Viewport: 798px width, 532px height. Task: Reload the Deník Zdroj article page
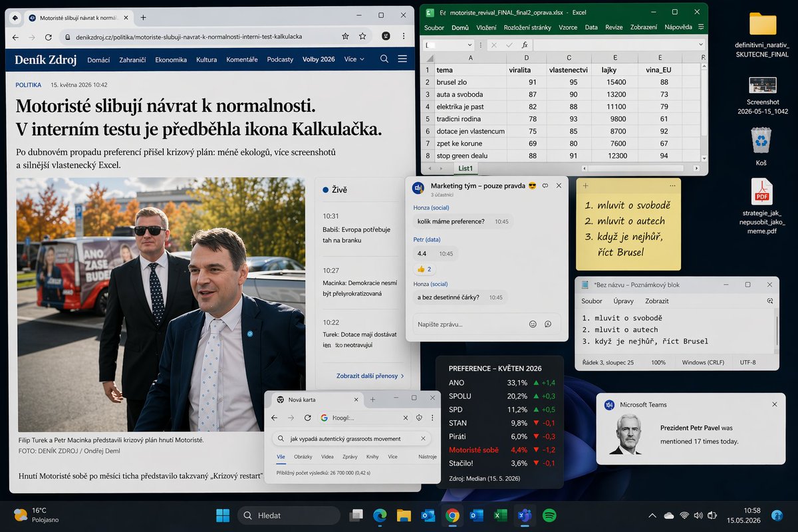(x=48, y=37)
